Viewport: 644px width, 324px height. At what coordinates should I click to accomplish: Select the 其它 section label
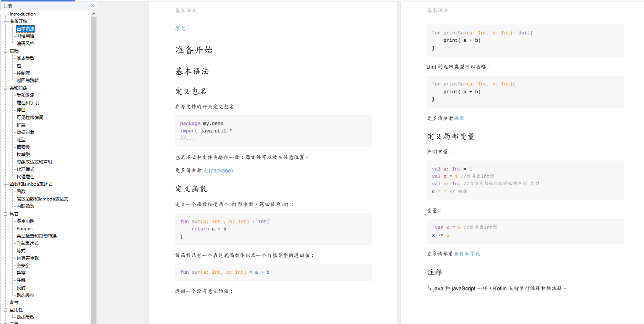coord(14,214)
